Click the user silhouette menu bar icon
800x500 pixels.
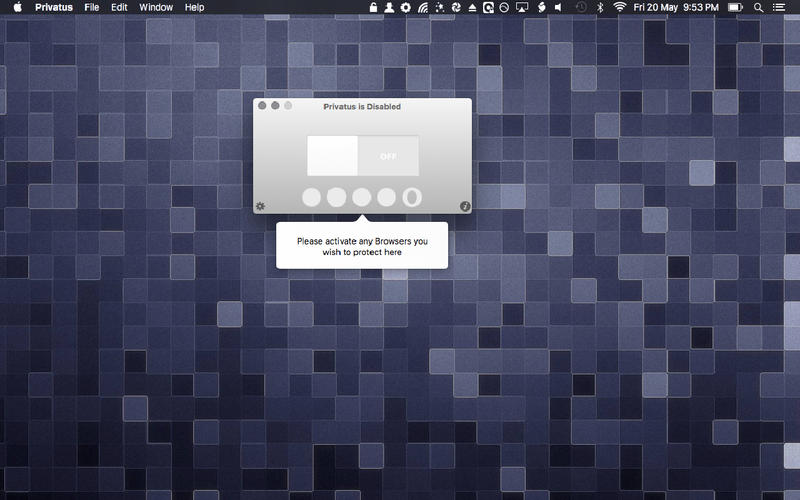tap(389, 7)
